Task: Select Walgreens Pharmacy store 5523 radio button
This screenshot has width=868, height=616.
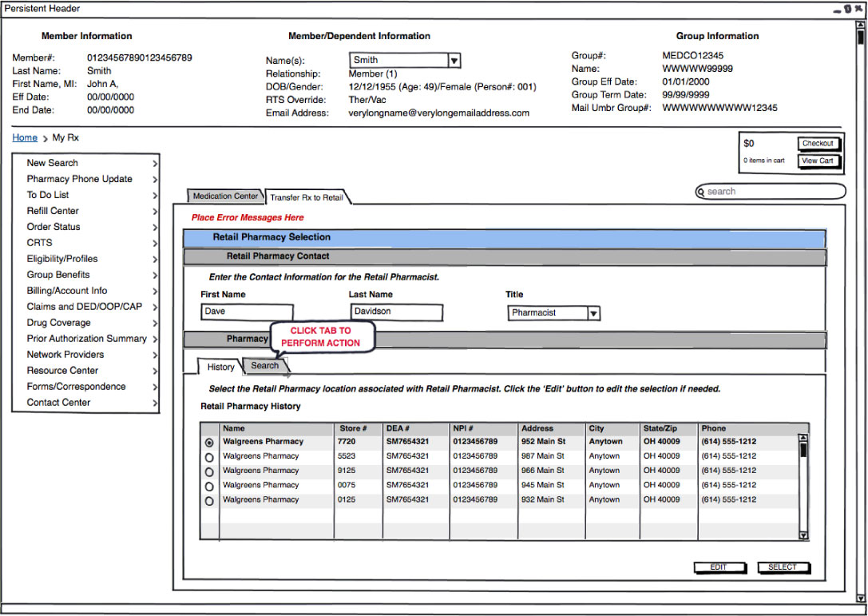Action: (x=209, y=458)
